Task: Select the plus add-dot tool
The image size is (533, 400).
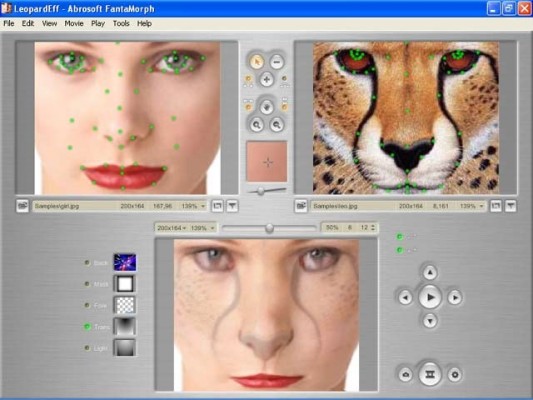Action: 266,80
